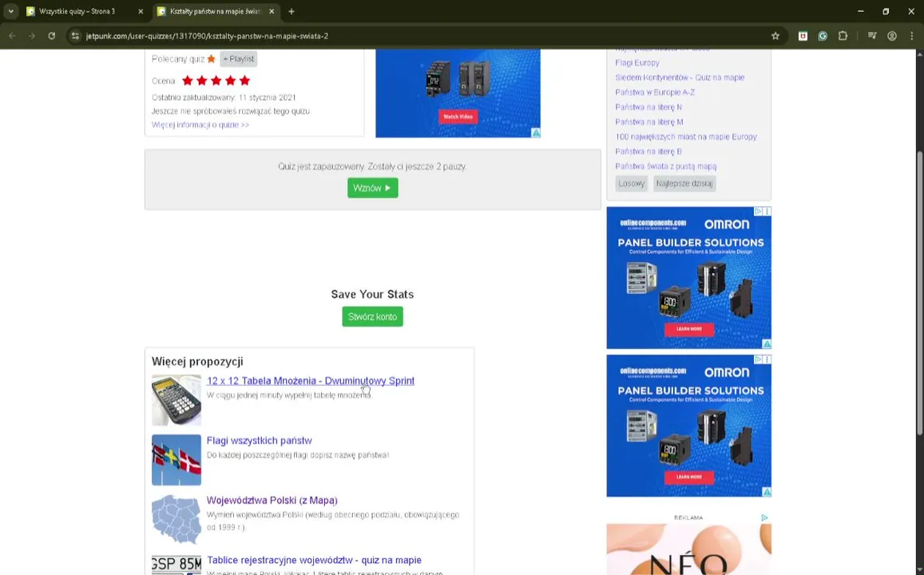924x575 pixels.
Task: Resume the quiz with Wznów button
Action: [x=372, y=188]
